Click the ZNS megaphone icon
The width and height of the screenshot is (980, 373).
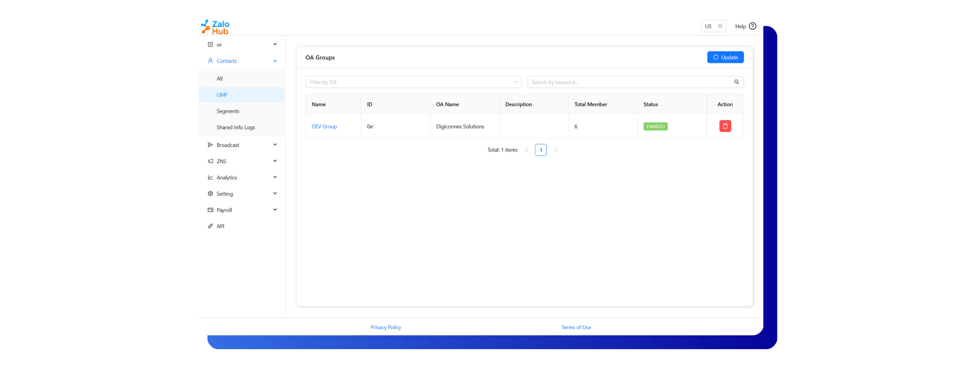(x=210, y=161)
